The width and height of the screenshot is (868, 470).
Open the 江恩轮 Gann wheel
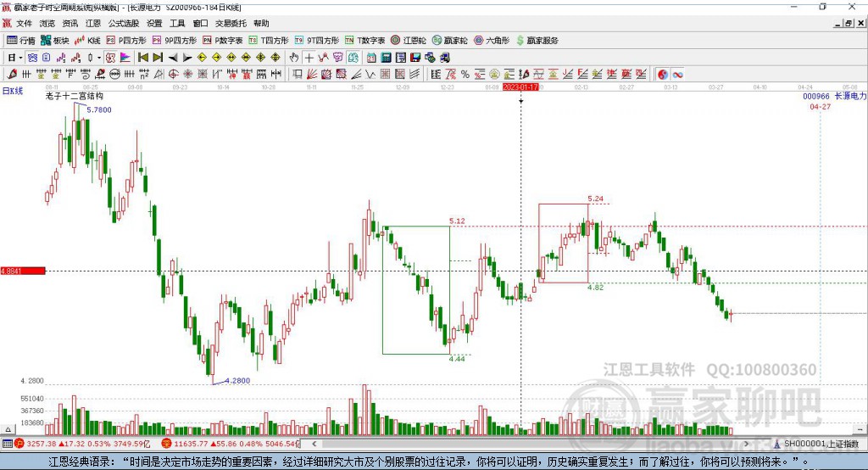click(409, 41)
